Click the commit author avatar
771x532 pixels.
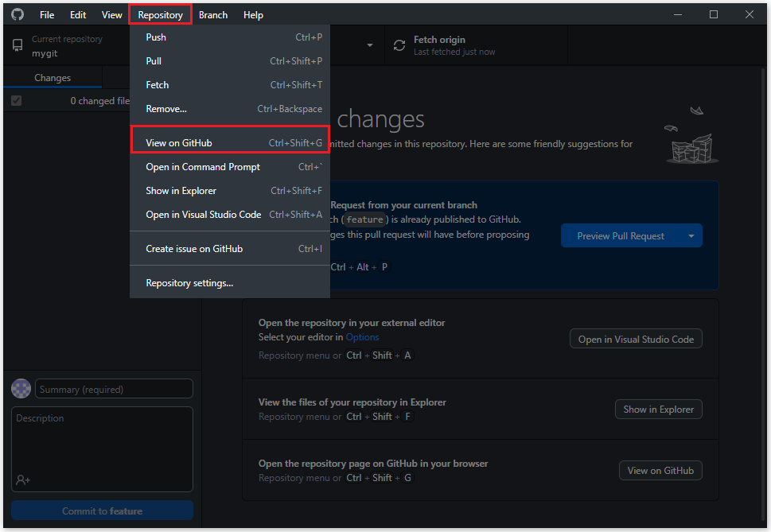point(21,389)
